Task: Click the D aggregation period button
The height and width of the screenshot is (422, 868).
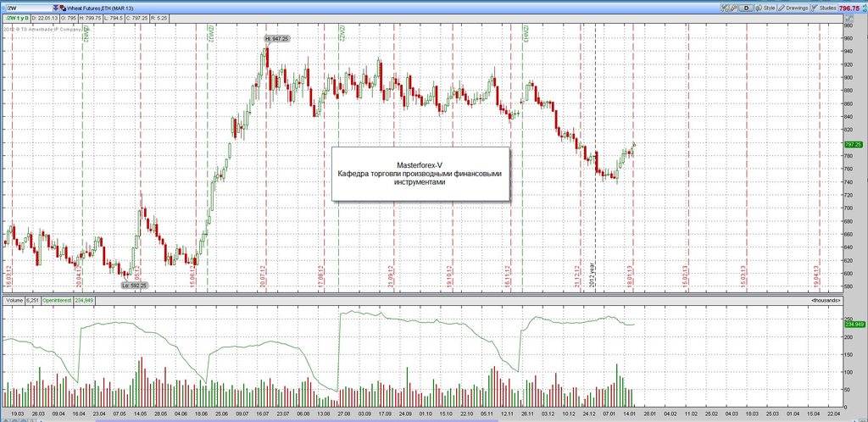Action: pyautogui.click(x=746, y=8)
